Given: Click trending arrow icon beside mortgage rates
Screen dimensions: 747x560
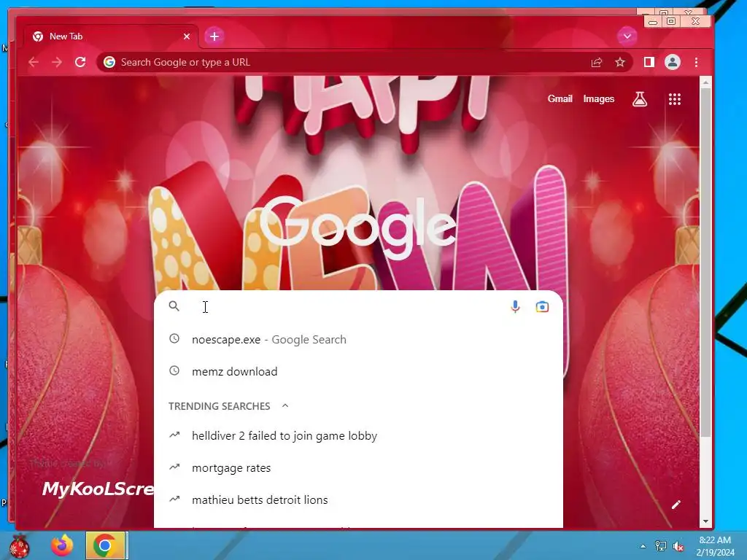Looking at the screenshot, I should [x=174, y=467].
